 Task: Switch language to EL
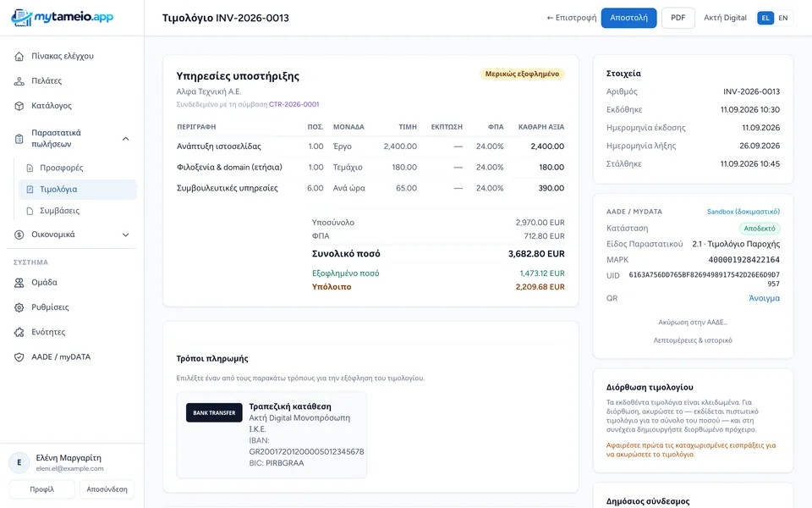coord(765,18)
